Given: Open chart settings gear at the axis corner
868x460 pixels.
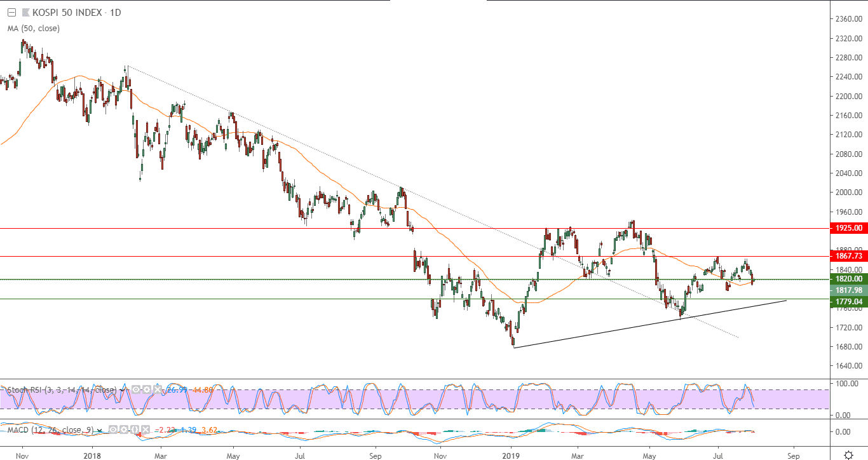Looking at the screenshot, I should coord(848,455).
